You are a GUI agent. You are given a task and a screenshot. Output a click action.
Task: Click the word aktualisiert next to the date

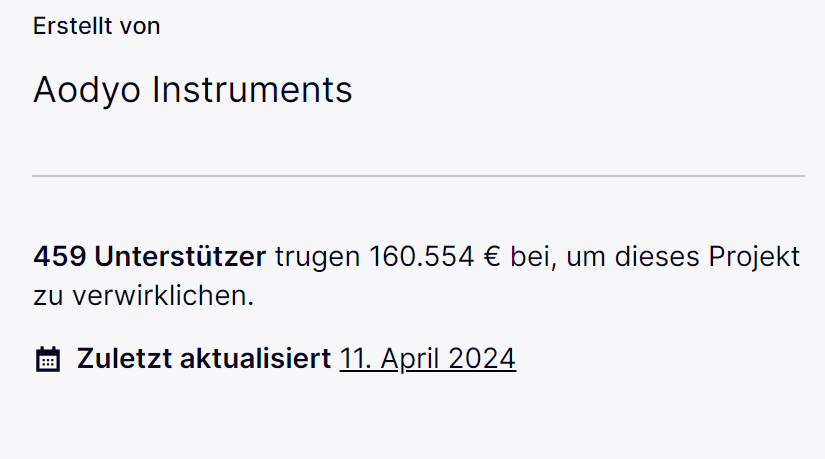click(255, 359)
